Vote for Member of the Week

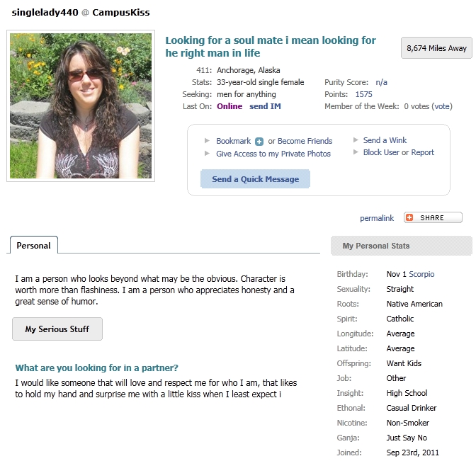point(442,106)
